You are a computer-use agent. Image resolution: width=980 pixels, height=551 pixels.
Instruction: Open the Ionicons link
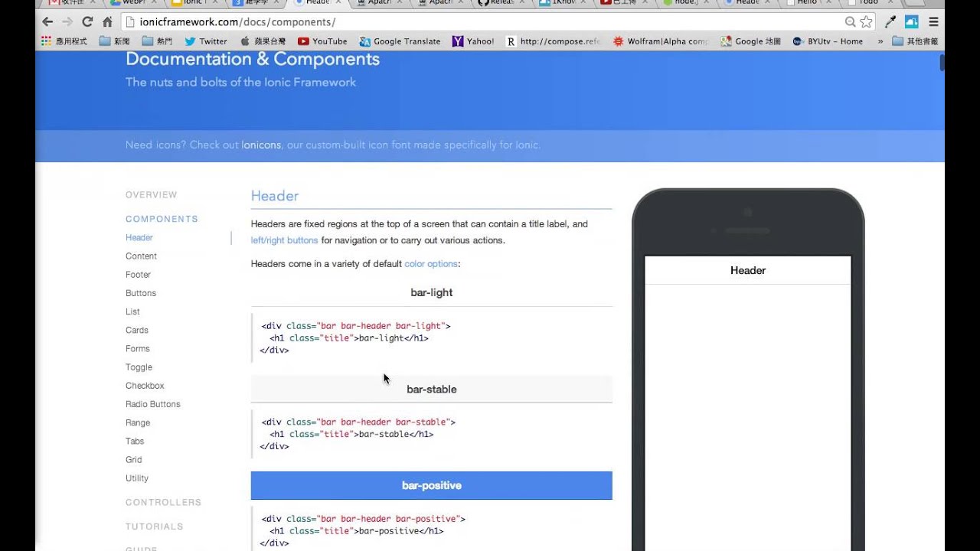click(x=261, y=145)
